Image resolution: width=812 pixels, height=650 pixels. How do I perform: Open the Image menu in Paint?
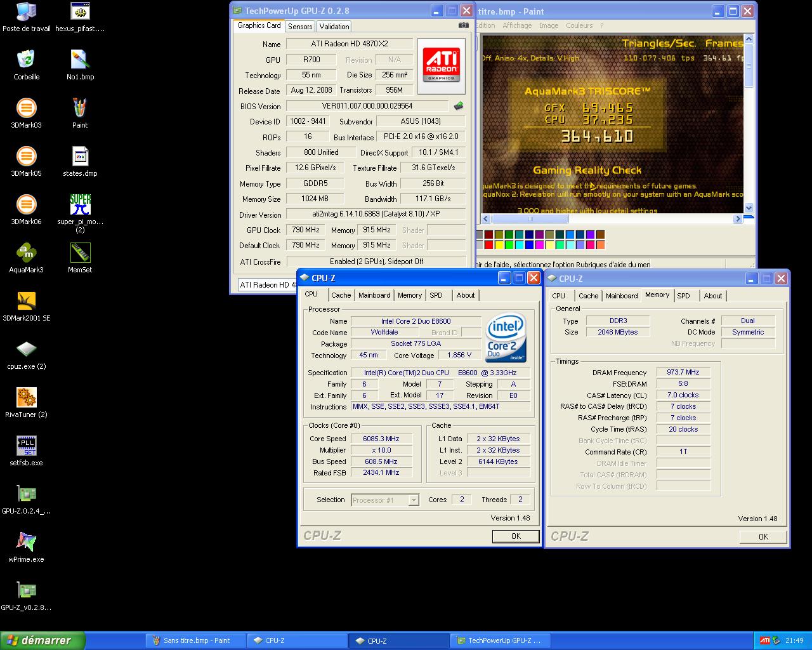tap(549, 25)
